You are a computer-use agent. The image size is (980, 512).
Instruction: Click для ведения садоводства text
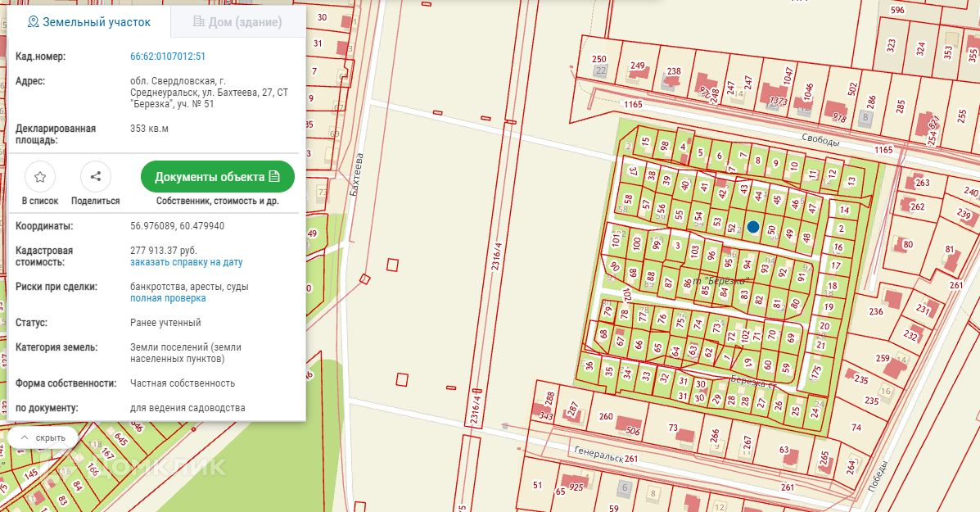(x=187, y=408)
